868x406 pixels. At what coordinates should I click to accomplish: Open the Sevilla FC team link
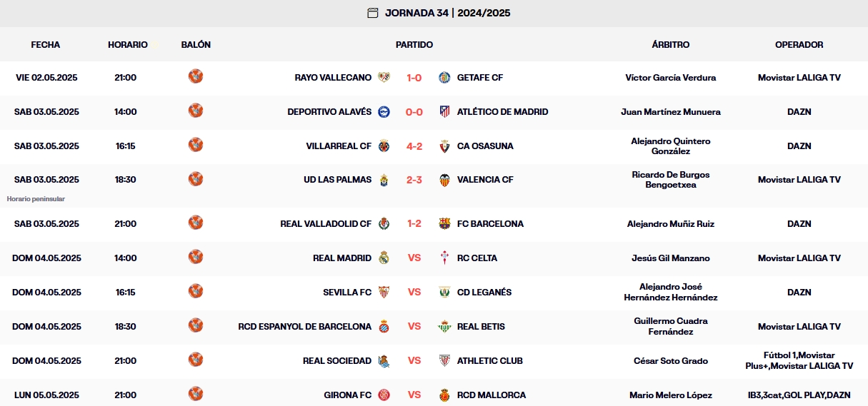point(347,293)
